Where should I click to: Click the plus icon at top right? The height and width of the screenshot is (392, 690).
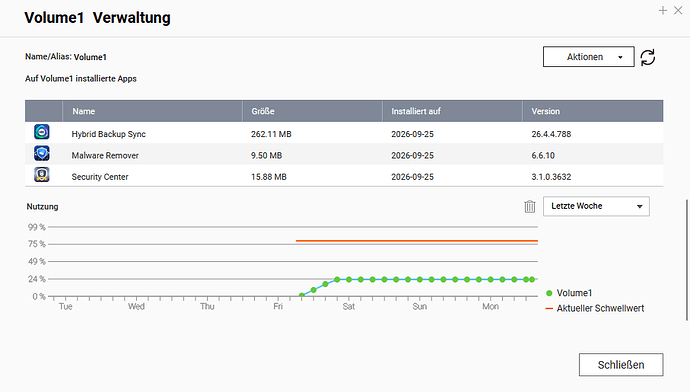pos(663,10)
